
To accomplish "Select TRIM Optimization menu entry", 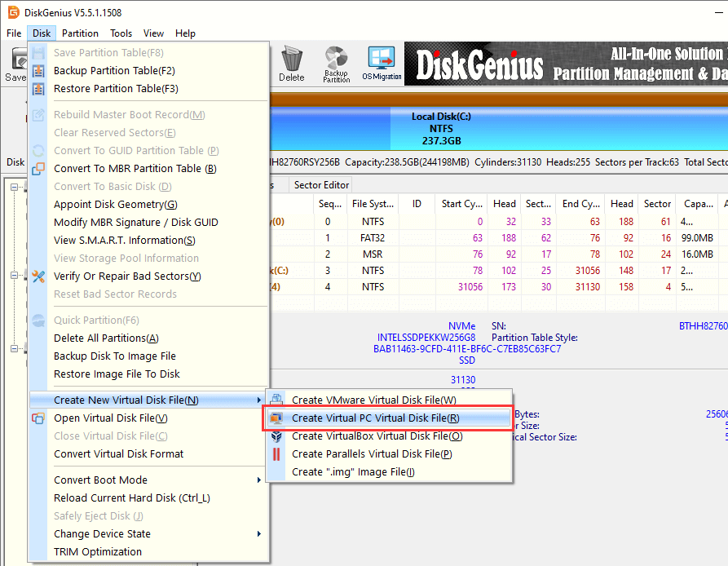I will 98,552.
